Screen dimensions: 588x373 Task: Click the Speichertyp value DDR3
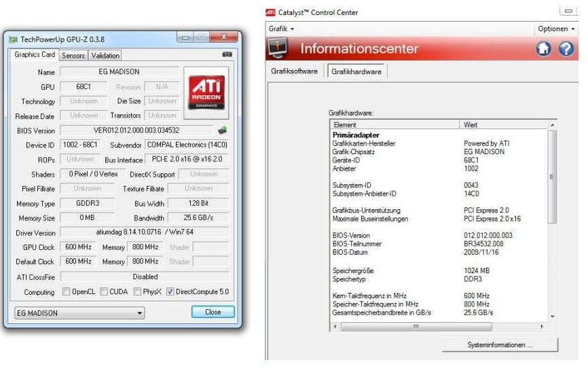[x=473, y=279]
